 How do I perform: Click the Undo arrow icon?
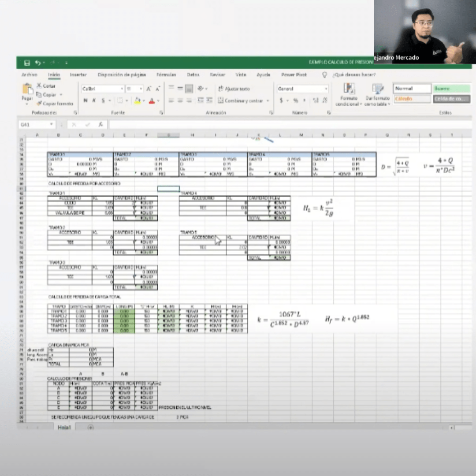[x=38, y=63]
